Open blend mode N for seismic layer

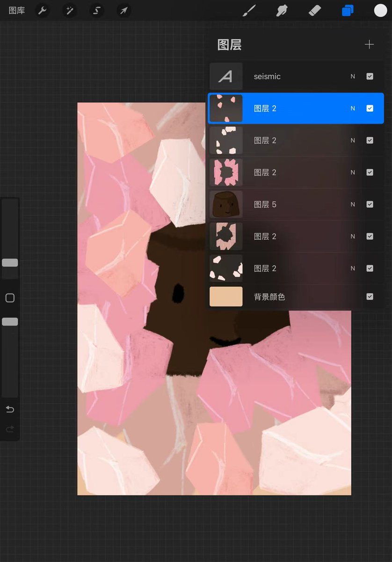click(x=353, y=76)
